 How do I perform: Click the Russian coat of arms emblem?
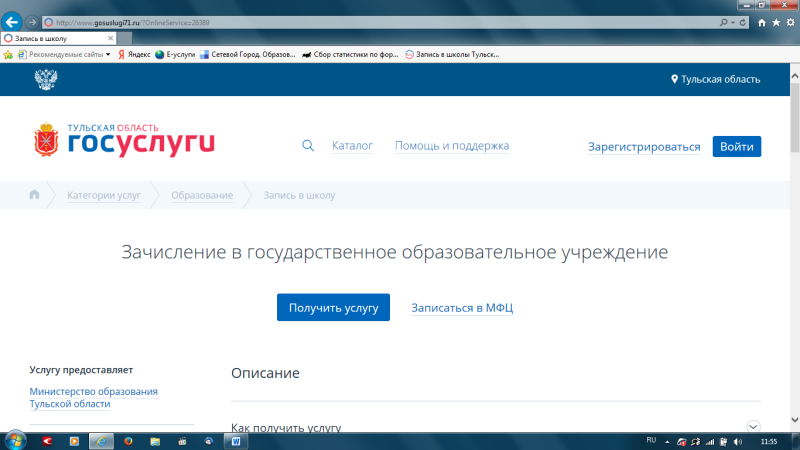[x=45, y=79]
